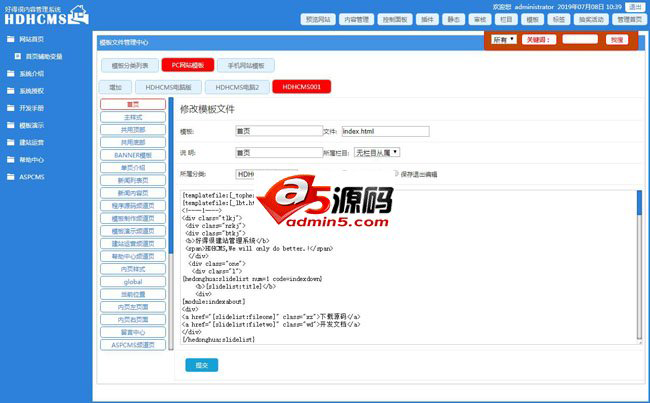Click the folder icon beside 帮助中心
The image size is (650, 403).
click(x=10, y=160)
